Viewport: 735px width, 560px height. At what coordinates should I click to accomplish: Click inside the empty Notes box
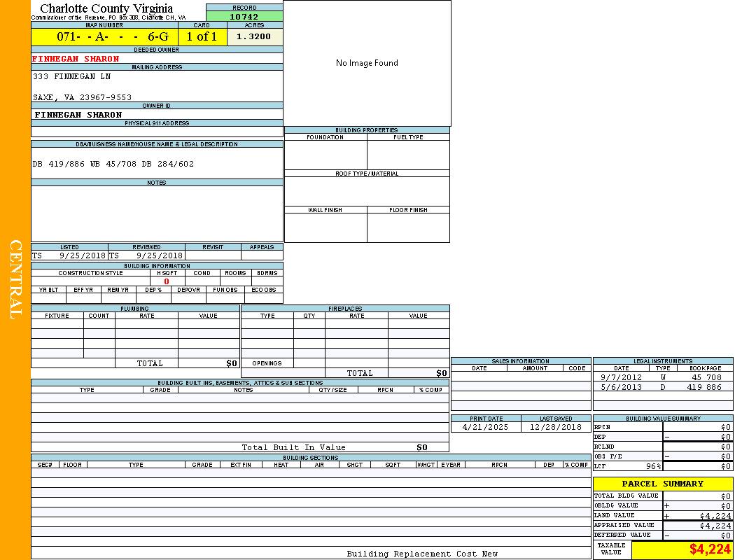(157, 213)
